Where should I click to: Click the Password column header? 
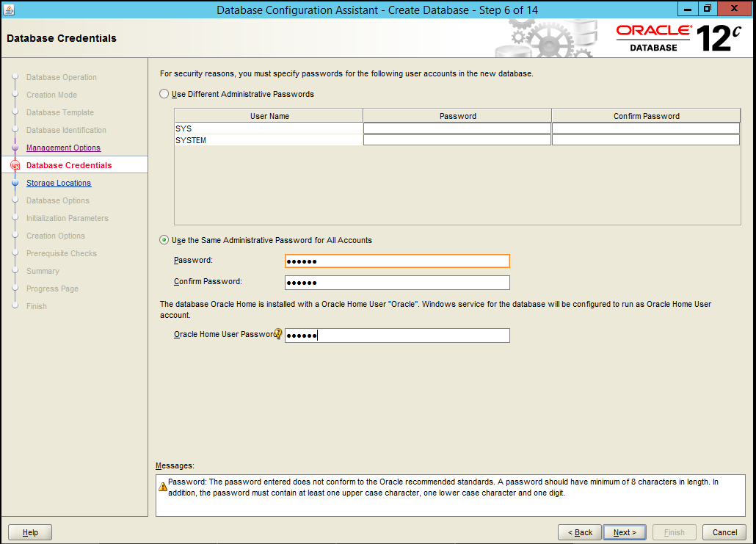(x=457, y=116)
